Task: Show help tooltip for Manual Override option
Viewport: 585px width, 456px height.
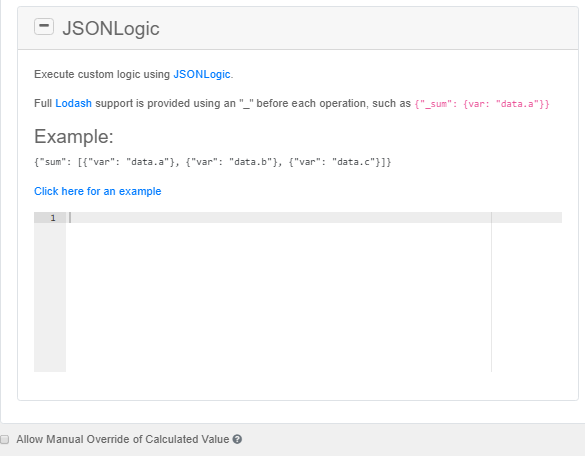Action: point(237,439)
